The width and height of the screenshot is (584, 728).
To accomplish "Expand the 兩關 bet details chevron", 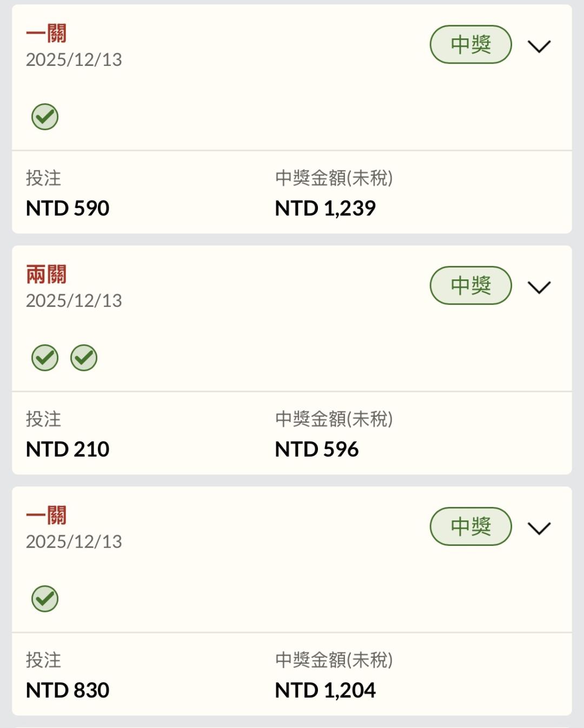I will [539, 288].
